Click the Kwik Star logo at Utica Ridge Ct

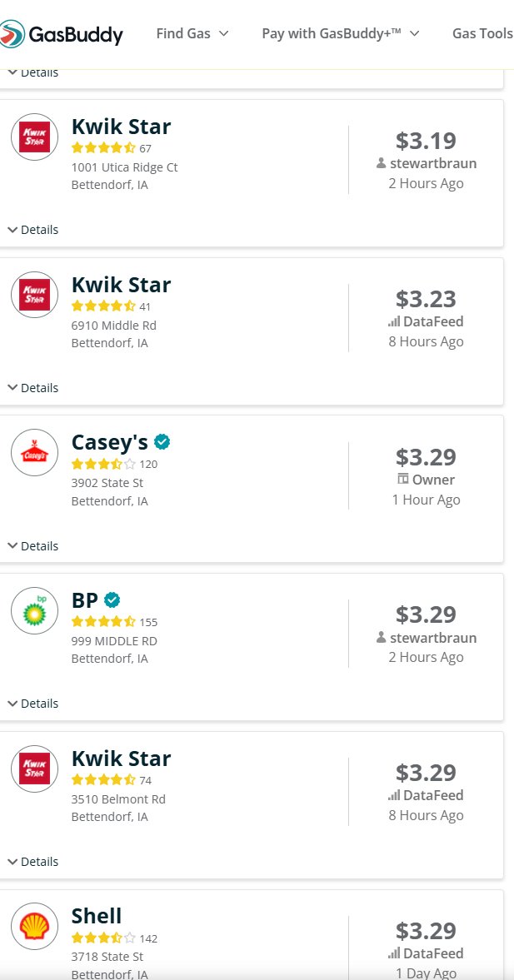pyautogui.click(x=34, y=137)
